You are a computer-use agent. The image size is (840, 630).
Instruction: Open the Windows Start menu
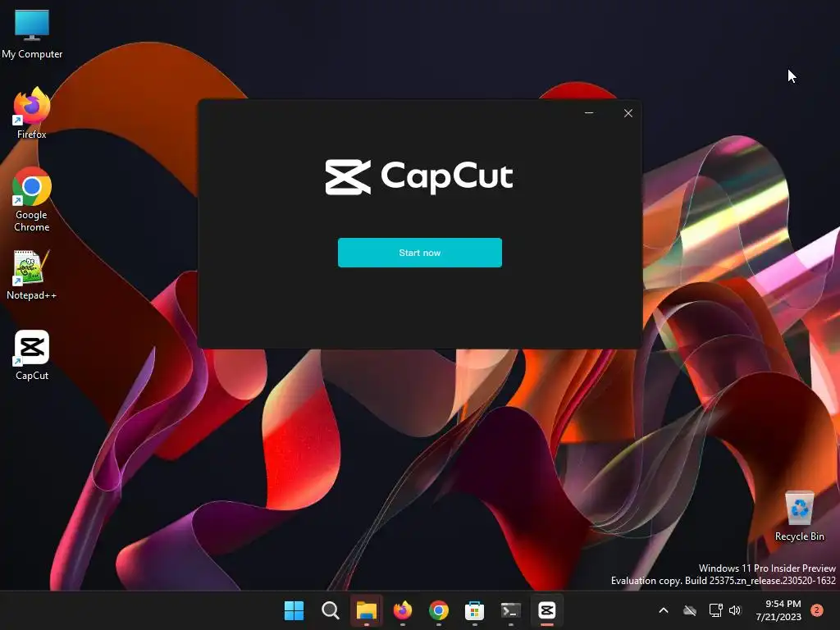(294, 610)
